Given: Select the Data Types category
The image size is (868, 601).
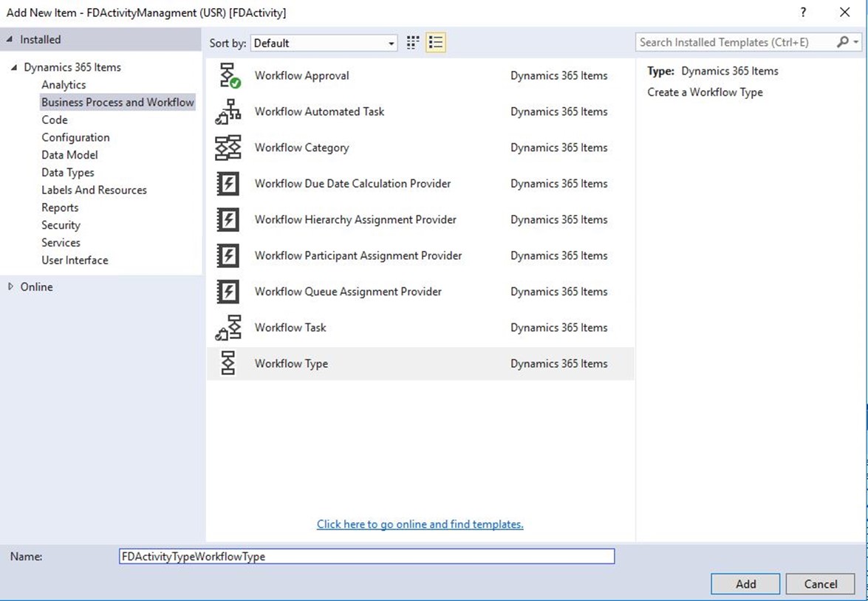Looking at the screenshot, I should tap(67, 173).
